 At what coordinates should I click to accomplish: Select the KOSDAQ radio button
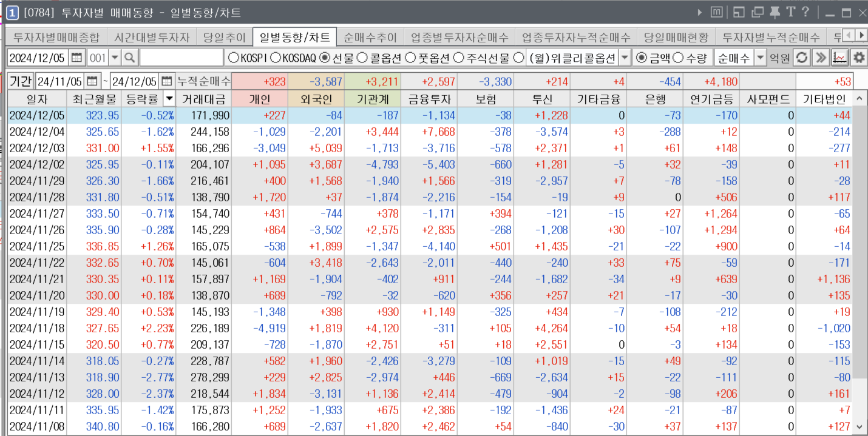tap(275, 58)
